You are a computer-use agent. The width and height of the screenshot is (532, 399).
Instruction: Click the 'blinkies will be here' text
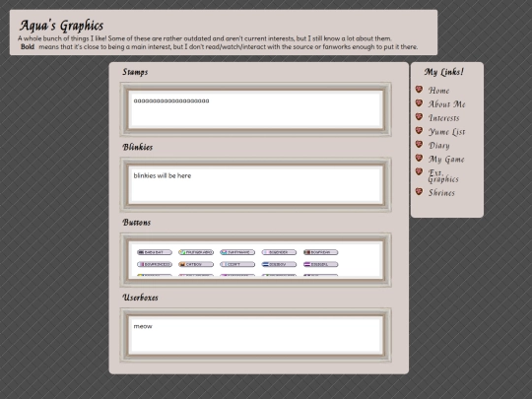163,175
